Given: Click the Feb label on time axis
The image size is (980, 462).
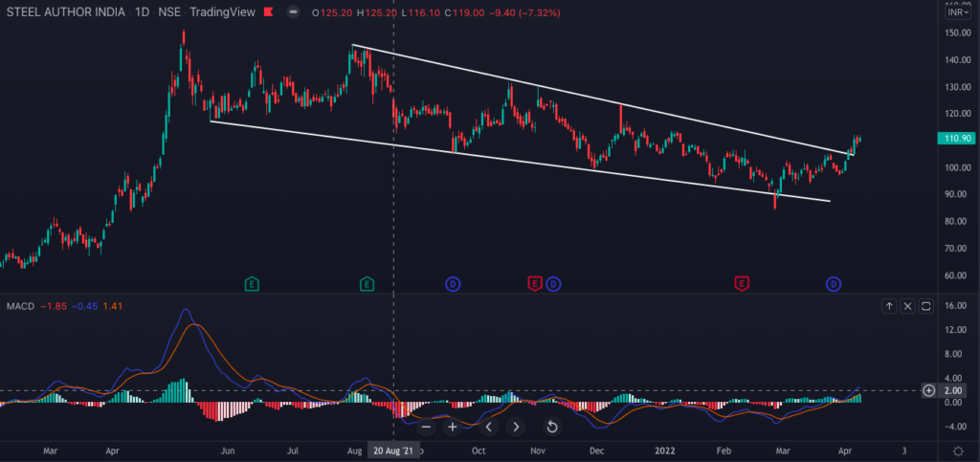Looking at the screenshot, I should tap(724, 451).
